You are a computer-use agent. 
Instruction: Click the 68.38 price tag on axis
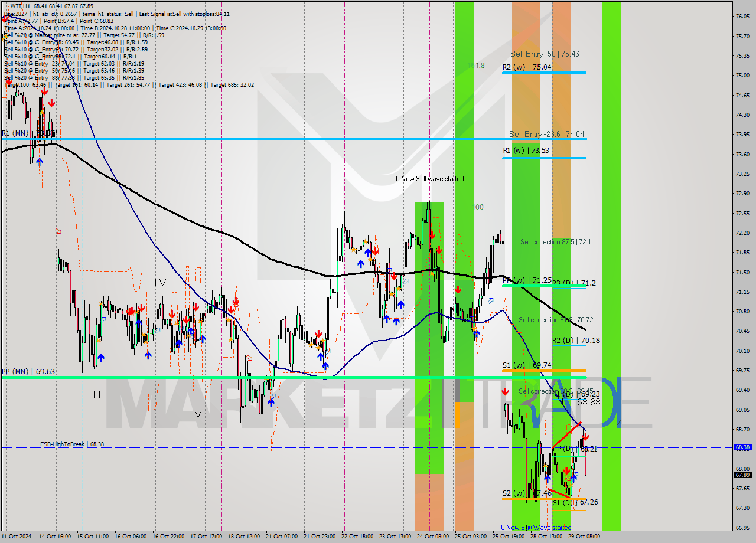point(742,447)
